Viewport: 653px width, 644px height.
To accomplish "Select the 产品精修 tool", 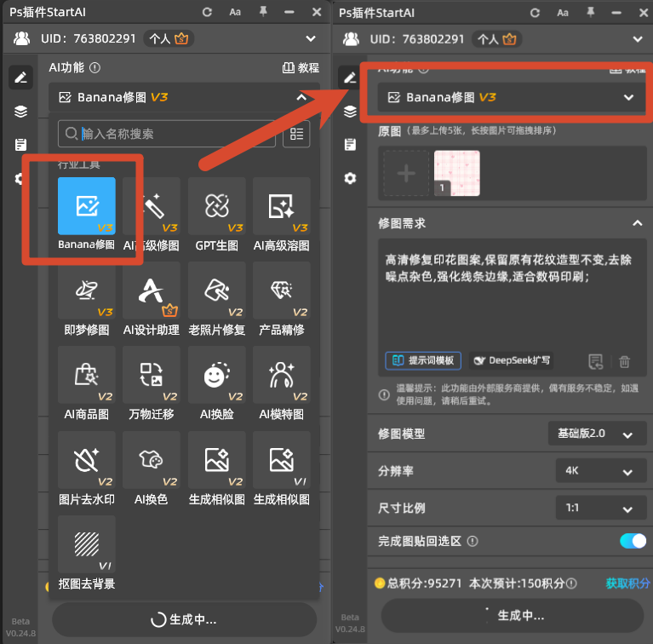I will tap(282, 290).
